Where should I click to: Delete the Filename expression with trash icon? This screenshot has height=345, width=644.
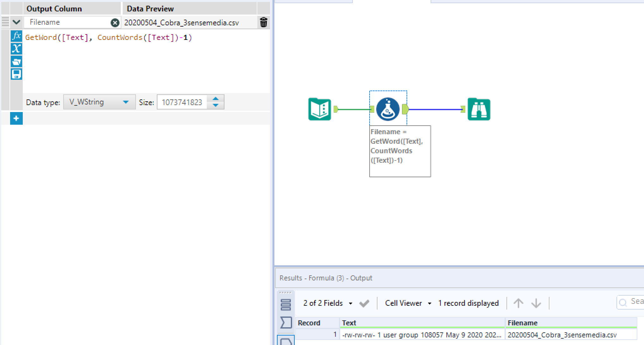[263, 22]
